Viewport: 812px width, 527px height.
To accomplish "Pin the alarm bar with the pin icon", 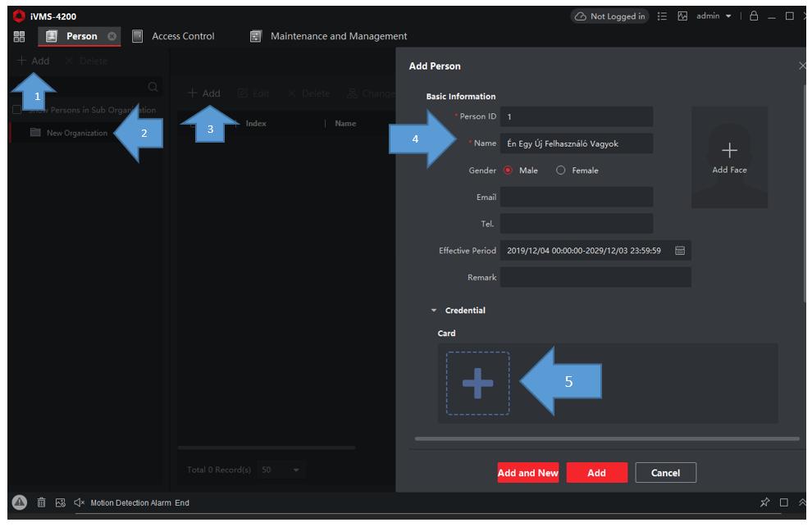I will pos(764,502).
